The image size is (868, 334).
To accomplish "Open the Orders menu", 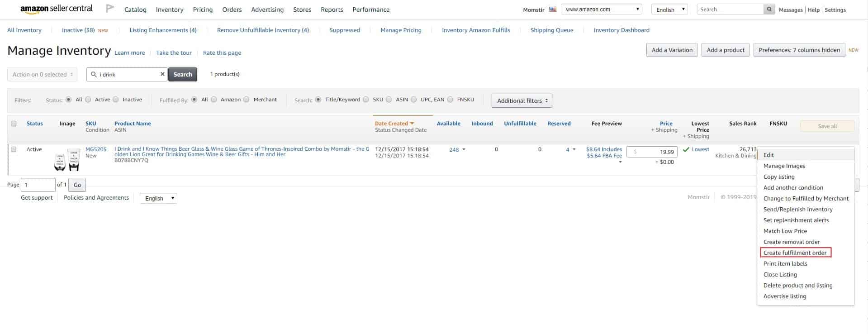I will (x=232, y=10).
